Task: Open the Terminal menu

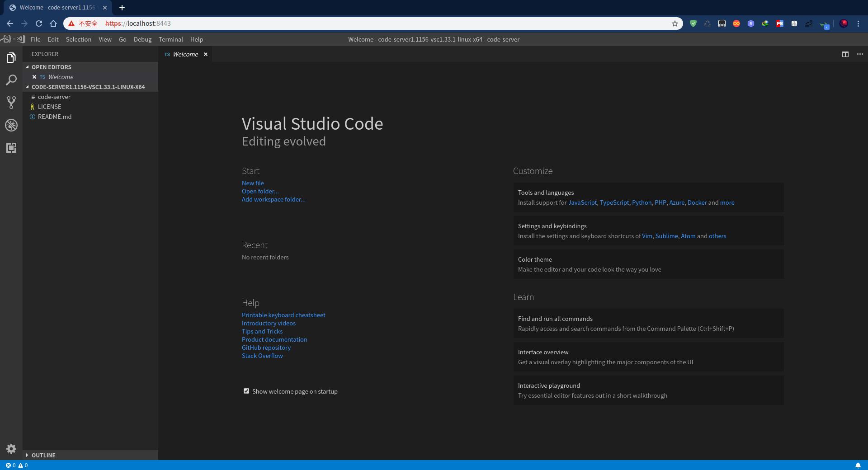Action: pyautogui.click(x=170, y=39)
